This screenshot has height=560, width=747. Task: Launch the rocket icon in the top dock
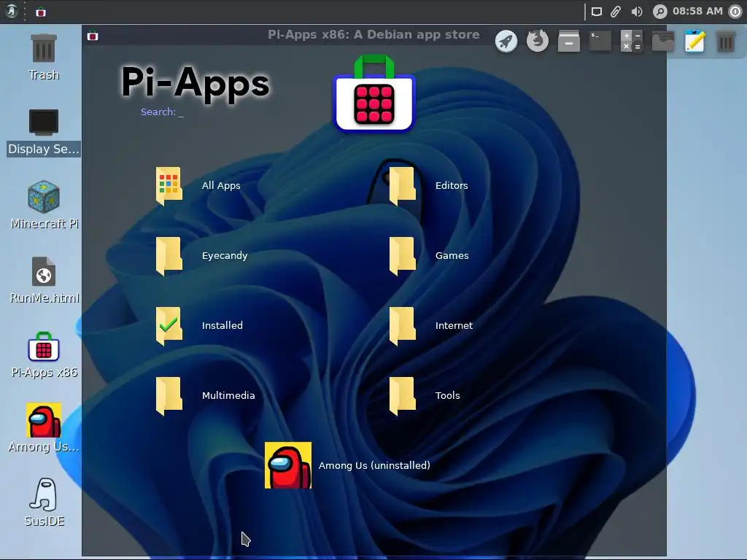click(506, 41)
